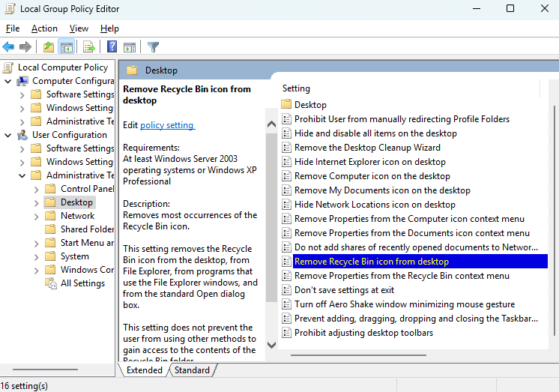Select the User Configuration tree node
559x392 pixels.
(x=69, y=135)
